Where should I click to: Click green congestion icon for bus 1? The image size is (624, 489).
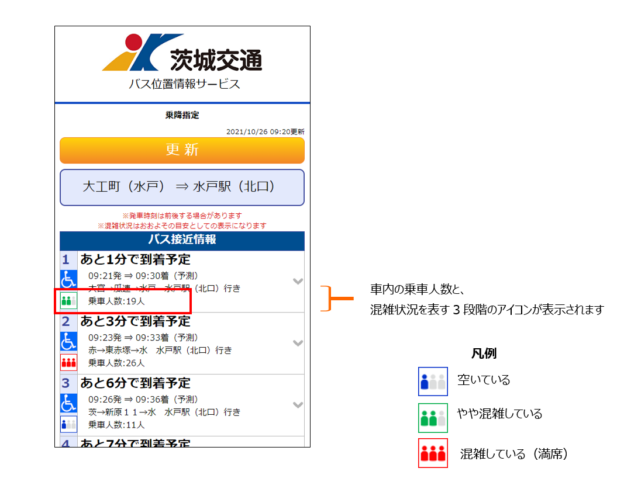[x=69, y=299]
